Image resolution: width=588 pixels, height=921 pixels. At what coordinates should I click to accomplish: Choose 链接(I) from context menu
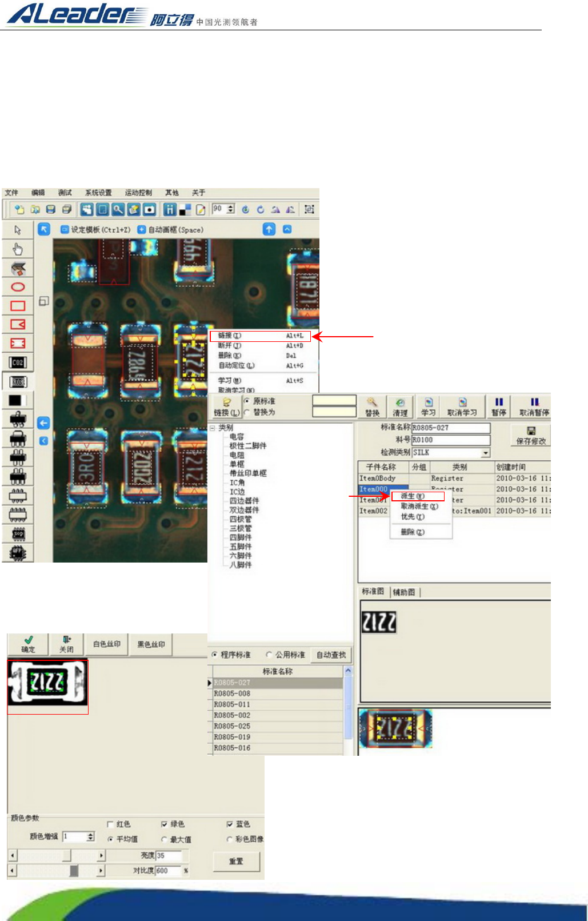[x=261, y=336]
